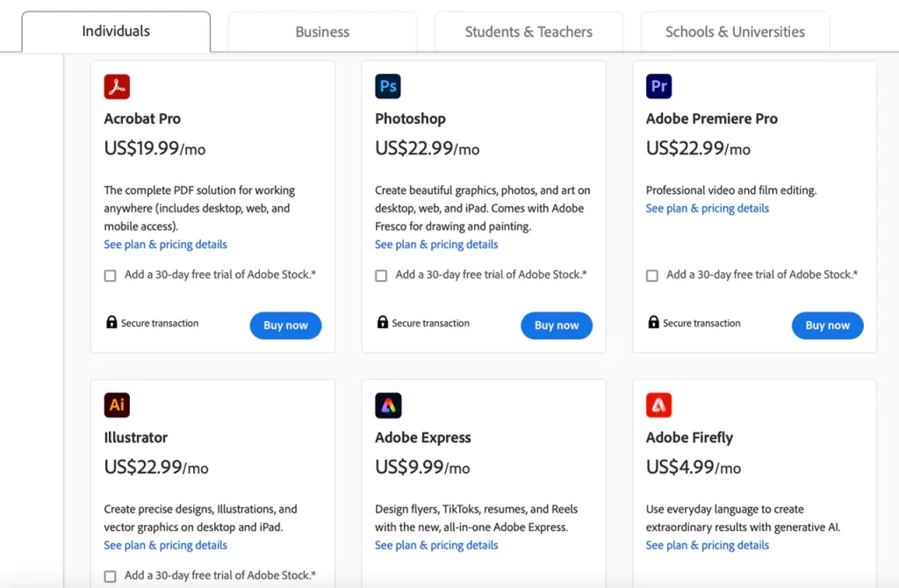Image resolution: width=899 pixels, height=588 pixels.
Task: Enable Adobe Stock trial for Acrobat Pro
Action: [111, 276]
